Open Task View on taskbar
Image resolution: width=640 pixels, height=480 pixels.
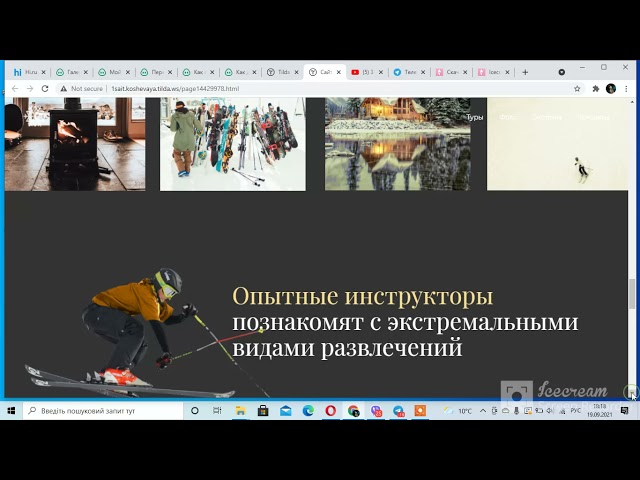pyautogui.click(x=217, y=411)
